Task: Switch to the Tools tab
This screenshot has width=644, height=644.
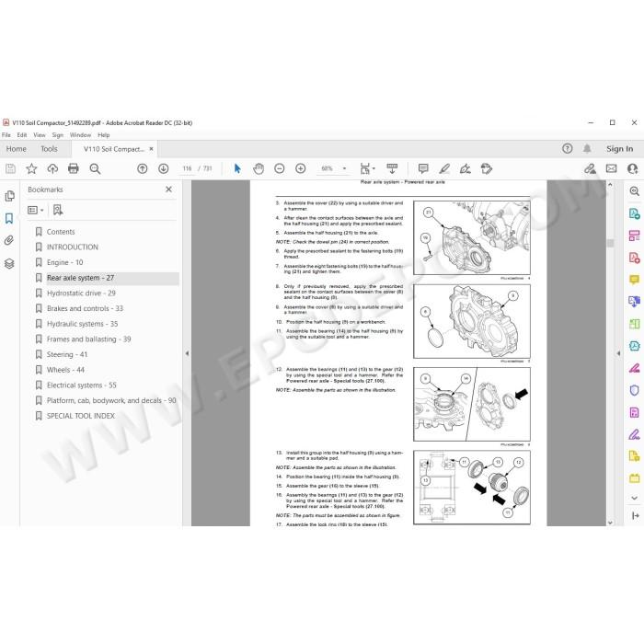Action: click(49, 149)
